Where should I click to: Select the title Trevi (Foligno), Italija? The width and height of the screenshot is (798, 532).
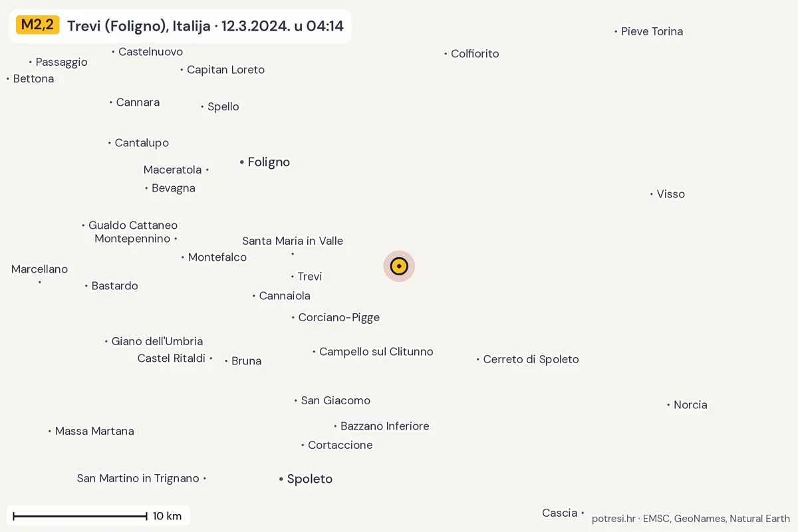click(138, 26)
